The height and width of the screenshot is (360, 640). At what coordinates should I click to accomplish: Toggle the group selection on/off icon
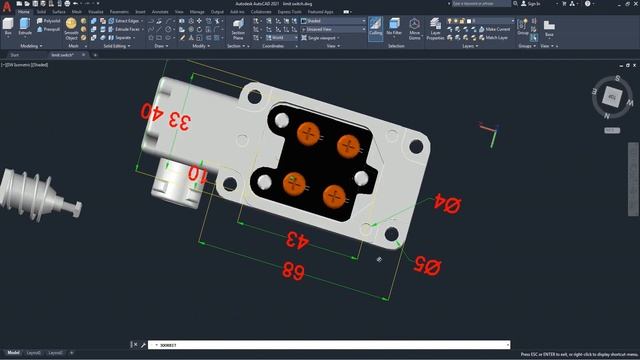coord(534,38)
